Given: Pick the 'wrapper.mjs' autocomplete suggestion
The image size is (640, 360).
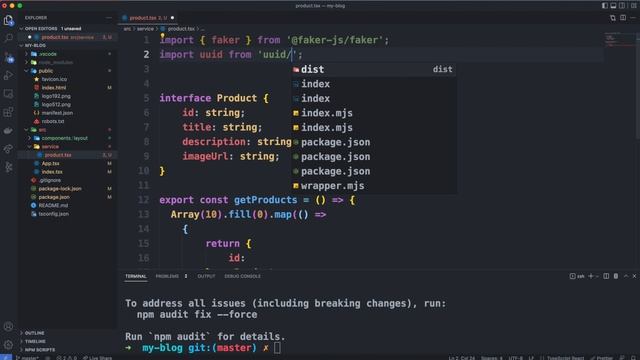Looking at the screenshot, I should point(373,186).
